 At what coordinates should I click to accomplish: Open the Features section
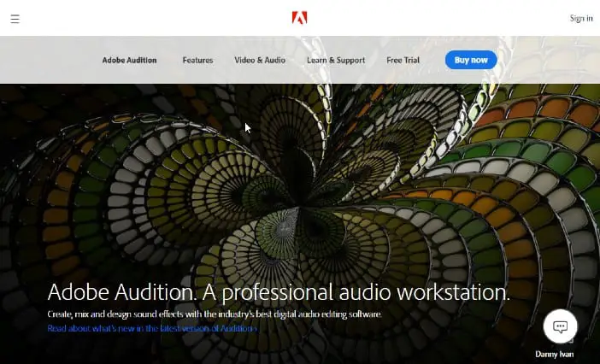(x=197, y=60)
